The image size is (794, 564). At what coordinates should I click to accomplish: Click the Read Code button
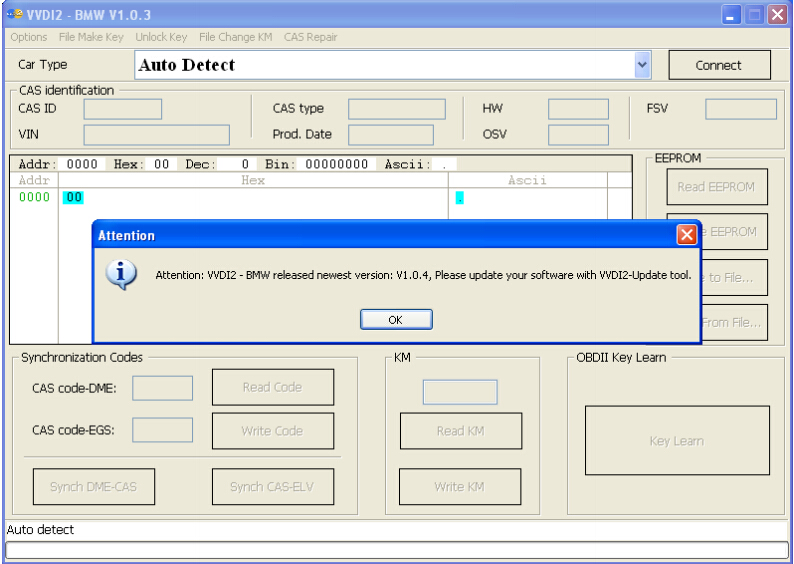(273, 387)
